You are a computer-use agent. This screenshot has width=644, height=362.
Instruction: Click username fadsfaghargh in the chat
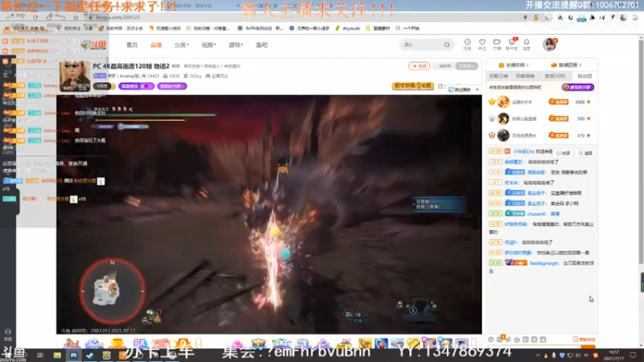click(544, 263)
